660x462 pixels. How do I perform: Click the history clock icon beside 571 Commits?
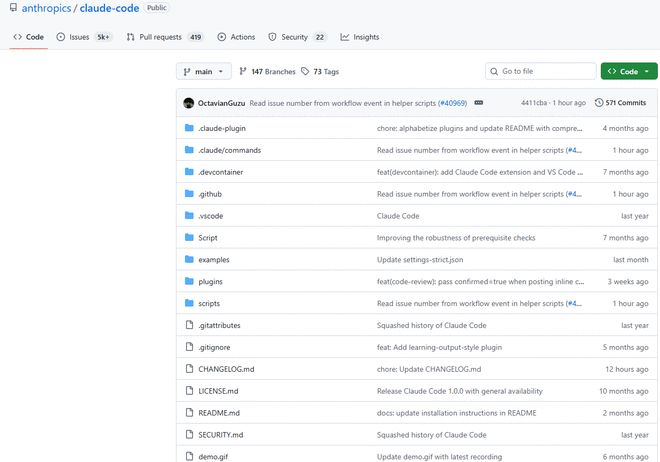tap(599, 103)
